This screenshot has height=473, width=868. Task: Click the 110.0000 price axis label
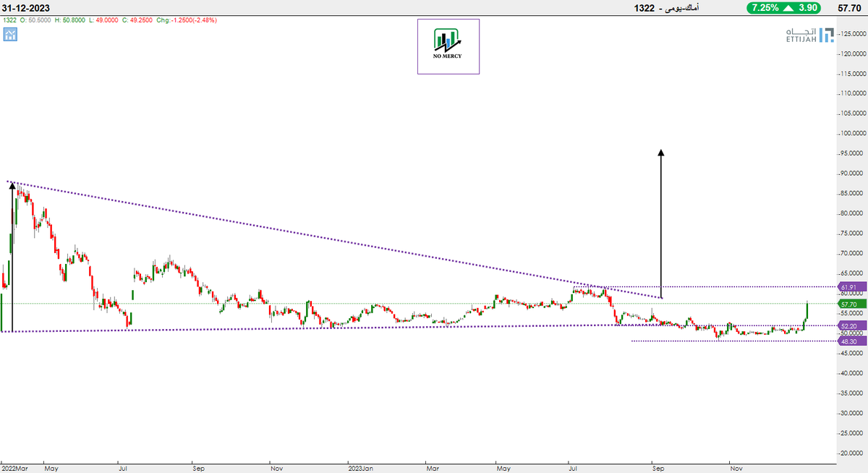click(852, 93)
